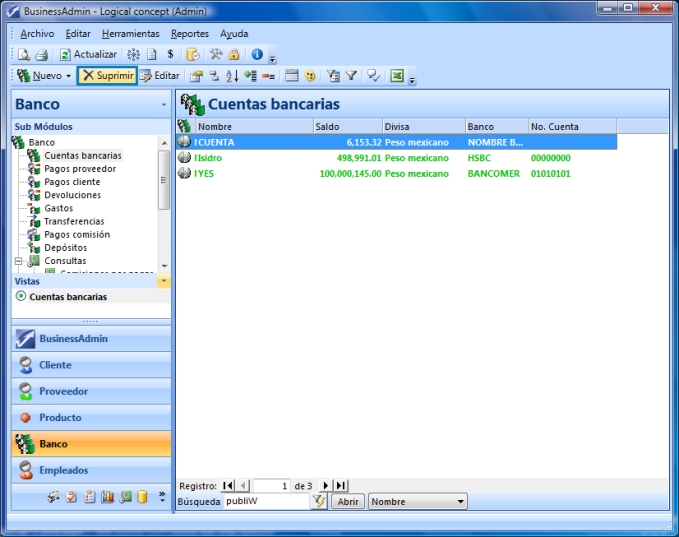Click the Excel export icon

tap(396, 76)
